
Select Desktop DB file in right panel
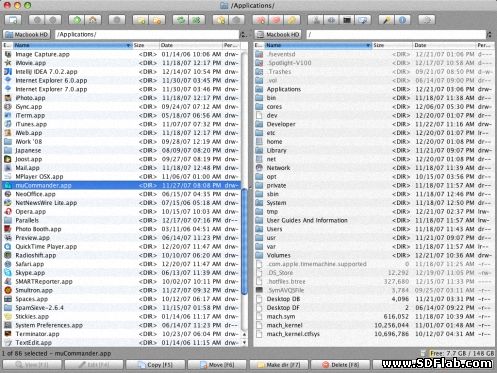[x=374, y=299]
